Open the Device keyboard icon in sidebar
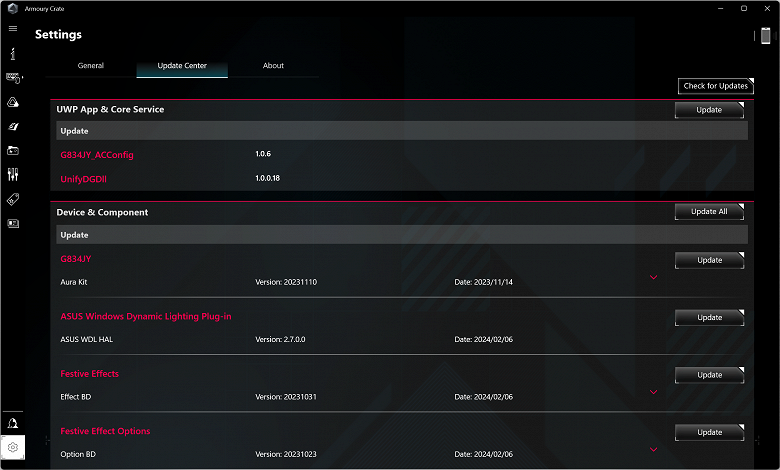Image resolution: width=780 pixels, height=470 pixels. [x=13, y=78]
